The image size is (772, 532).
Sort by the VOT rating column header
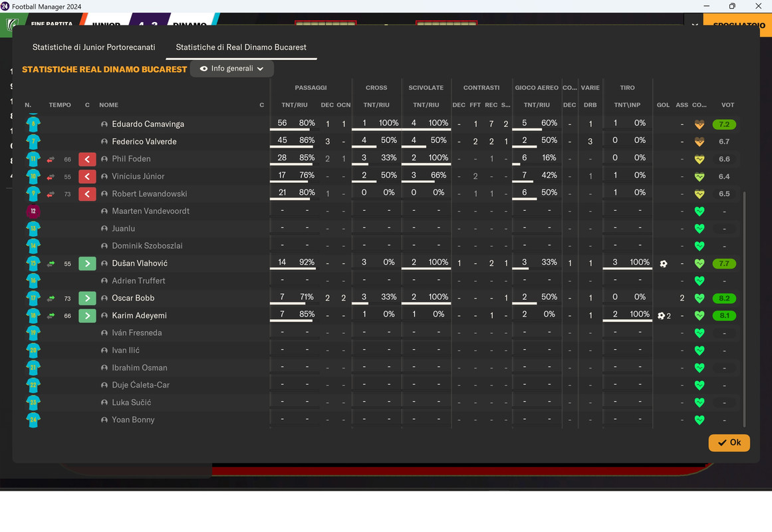(x=727, y=105)
